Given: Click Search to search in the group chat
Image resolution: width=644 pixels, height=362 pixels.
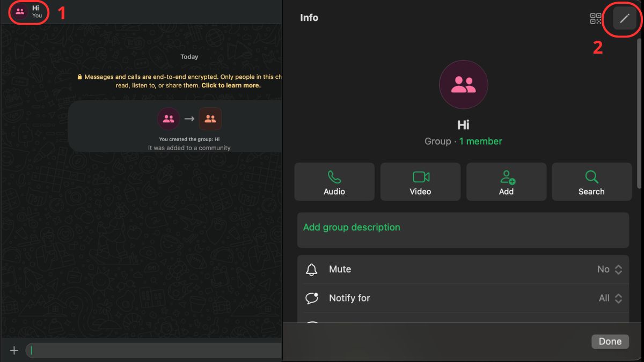Looking at the screenshot, I should point(591,182).
